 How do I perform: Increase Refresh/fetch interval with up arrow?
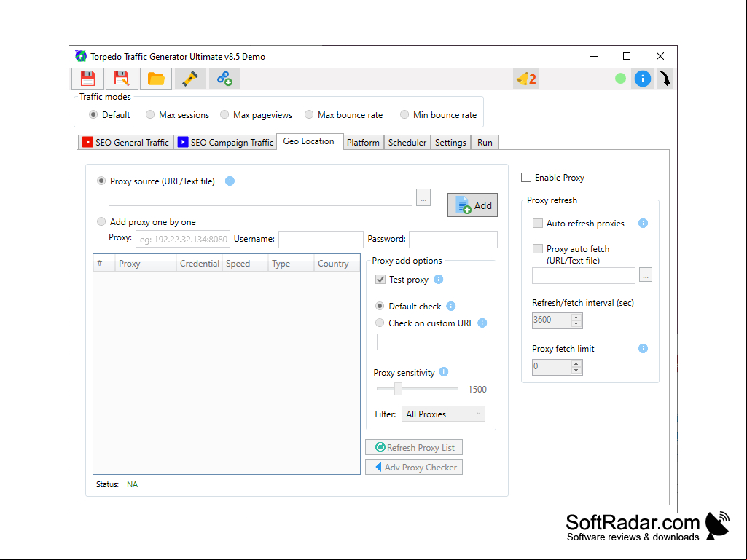click(x=576, y=317)
